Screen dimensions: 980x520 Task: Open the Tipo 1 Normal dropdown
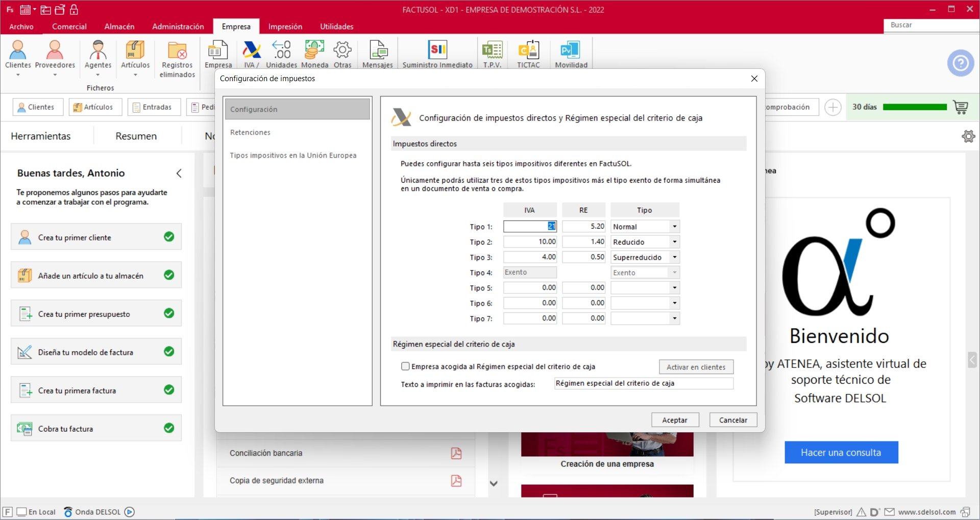pos(674,227)
